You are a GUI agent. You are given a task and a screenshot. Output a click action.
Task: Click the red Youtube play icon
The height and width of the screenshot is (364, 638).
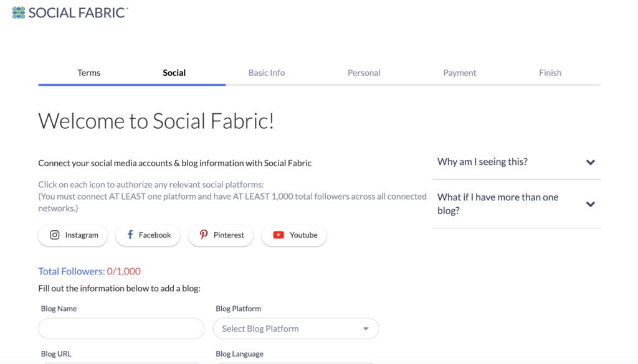point(279,235)
